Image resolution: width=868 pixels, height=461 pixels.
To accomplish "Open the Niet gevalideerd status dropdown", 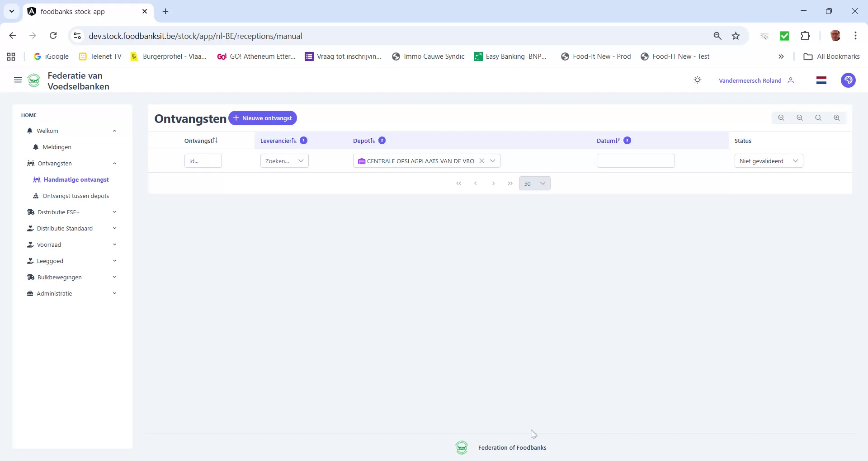I will coord(769,160).
